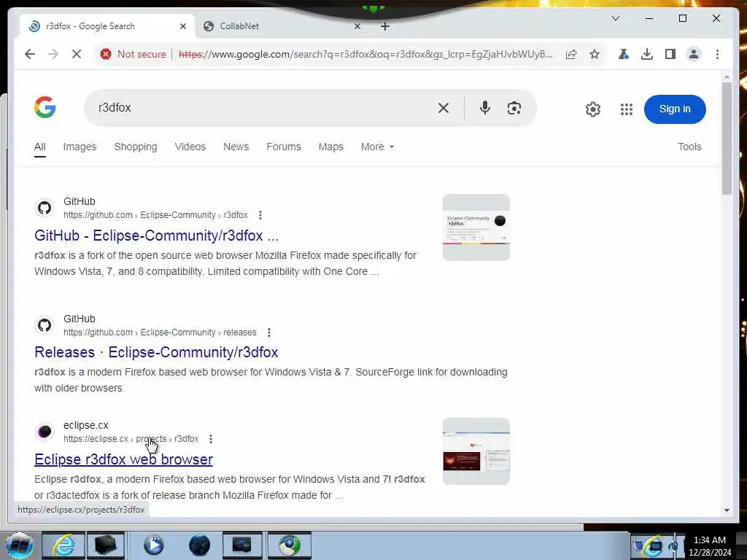Click eclipse.cx projects r3dfox breadcrumb URL
The width and height of the screenshot is (747, 560).
131,439
